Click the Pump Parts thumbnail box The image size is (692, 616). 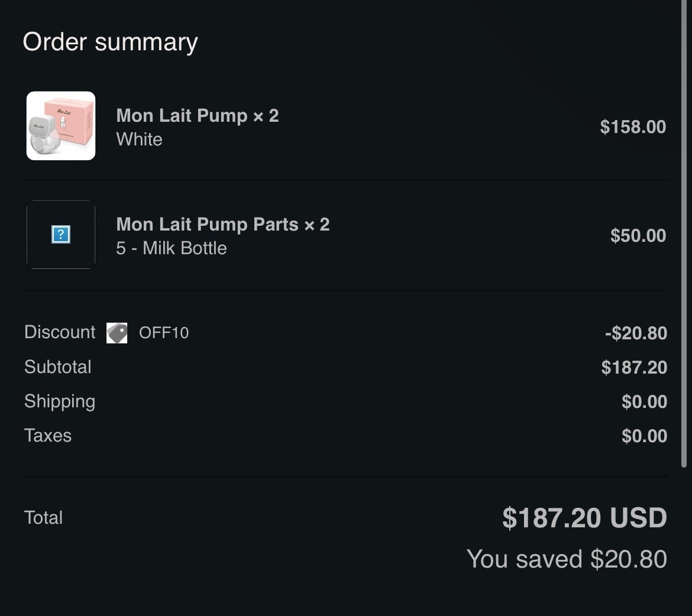(x=61, y=234)
